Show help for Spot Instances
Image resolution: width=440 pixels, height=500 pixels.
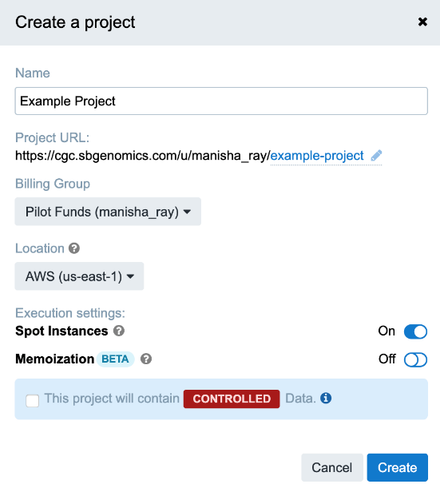point(119,331)
